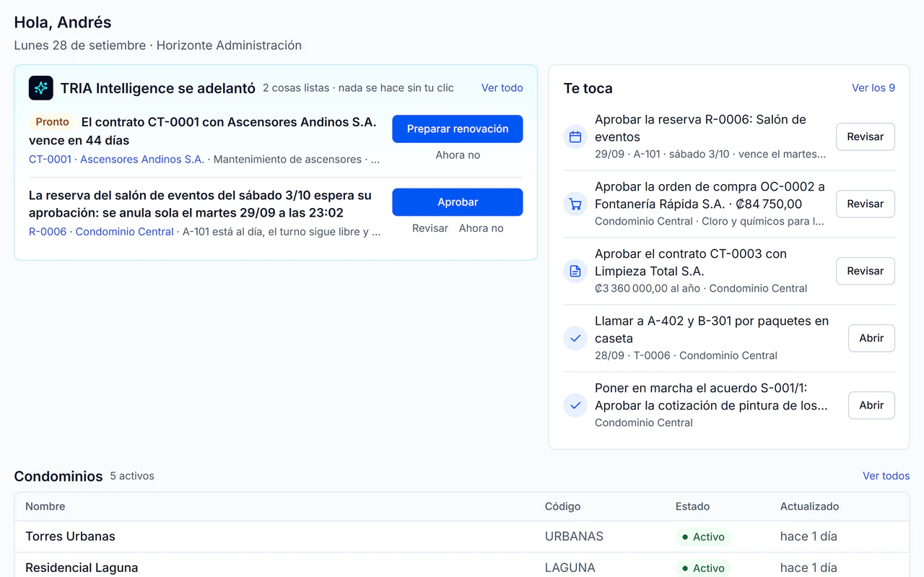Click the URBANAS code cell

click(574, 537)
